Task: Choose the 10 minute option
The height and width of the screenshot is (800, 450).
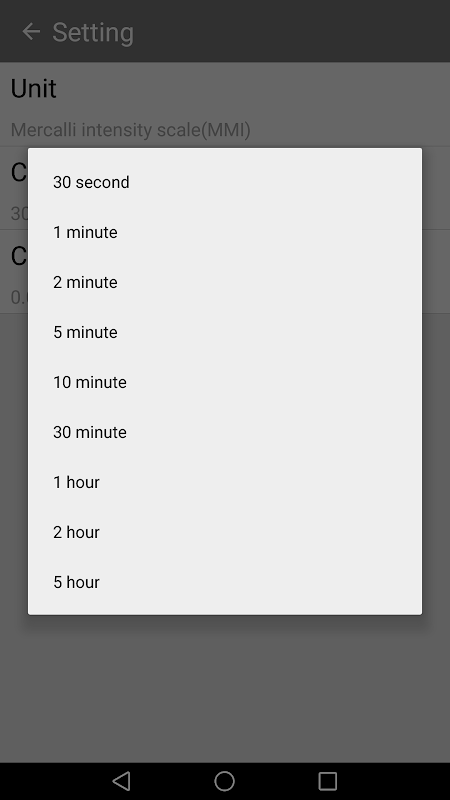Action: pyautogui.click(x=224, y=382)
